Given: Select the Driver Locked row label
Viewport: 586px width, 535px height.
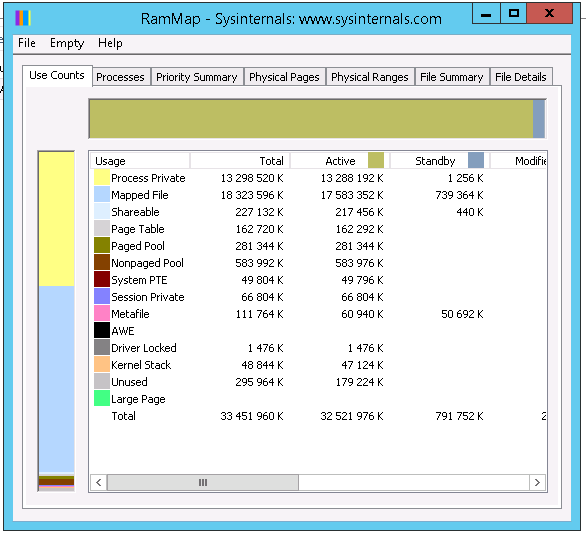Looking at the screenshot, I should click(144, 348).
